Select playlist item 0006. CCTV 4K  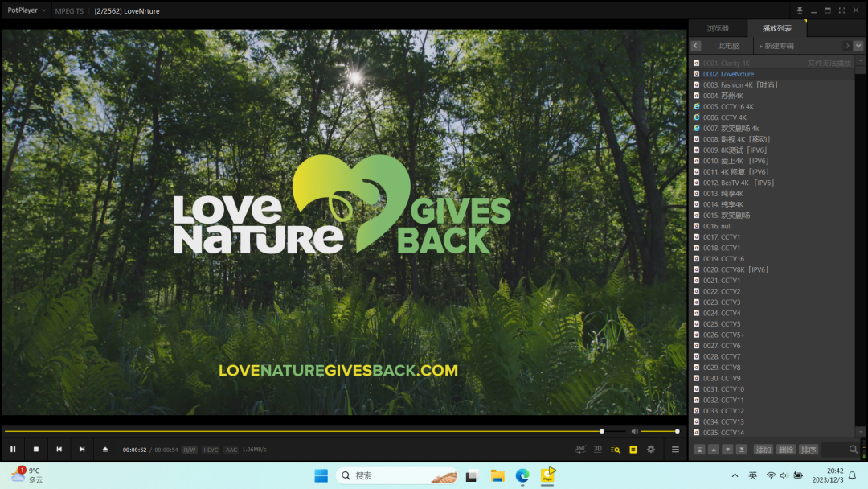pos(773,117)
